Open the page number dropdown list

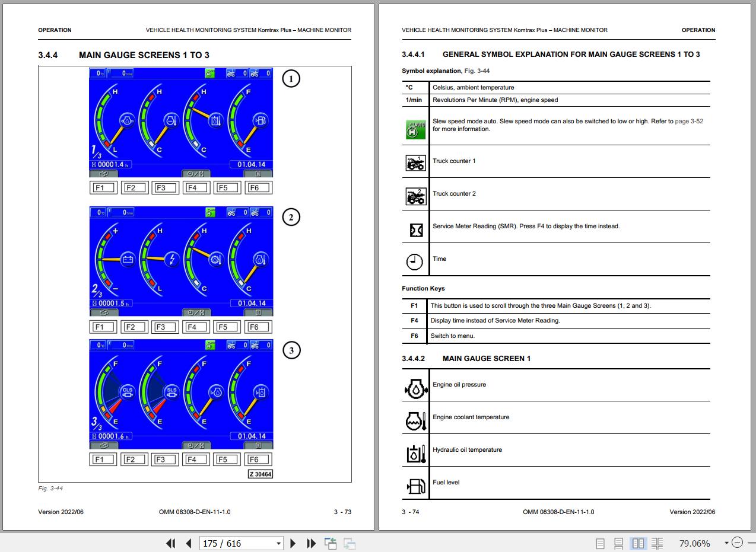[278, 543]
